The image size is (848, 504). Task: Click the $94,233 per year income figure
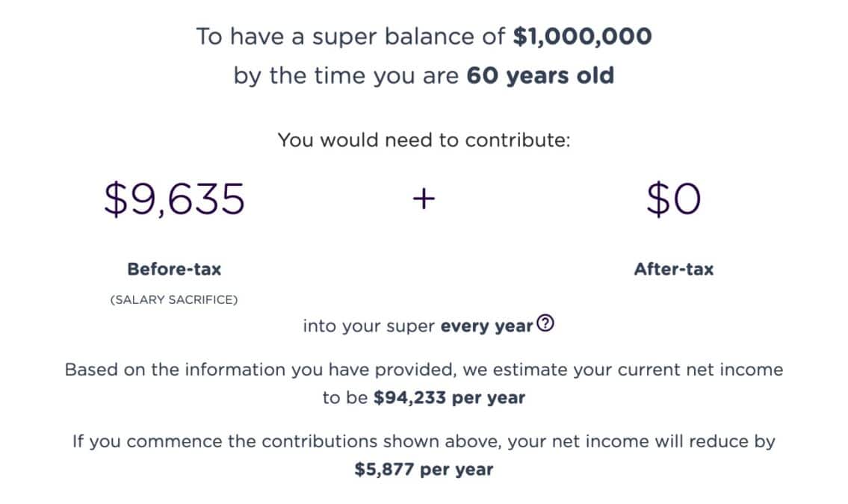point(449,398)
